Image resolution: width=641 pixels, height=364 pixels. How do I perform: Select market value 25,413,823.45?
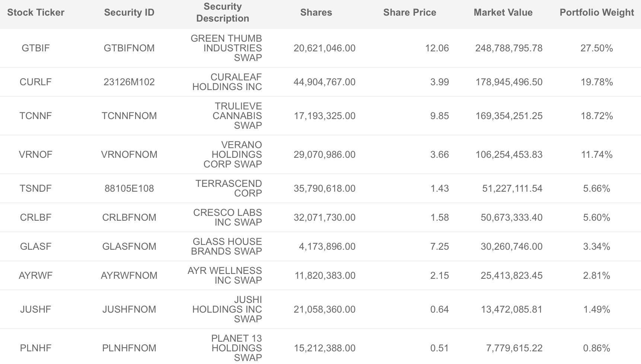click(511, 275)
